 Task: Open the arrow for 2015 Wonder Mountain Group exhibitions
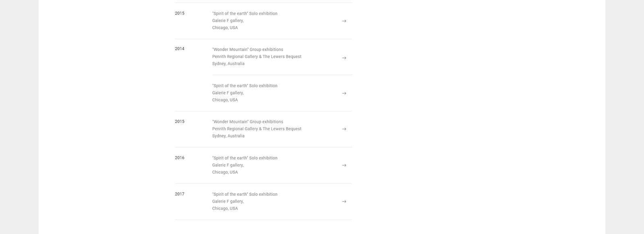click(344, 129)
